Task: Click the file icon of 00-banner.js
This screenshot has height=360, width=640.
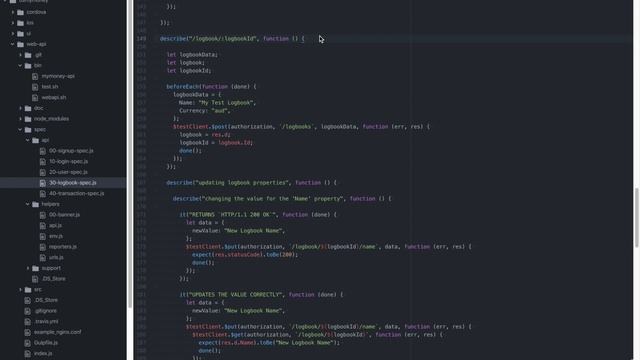Action: [x=43, y=215]
